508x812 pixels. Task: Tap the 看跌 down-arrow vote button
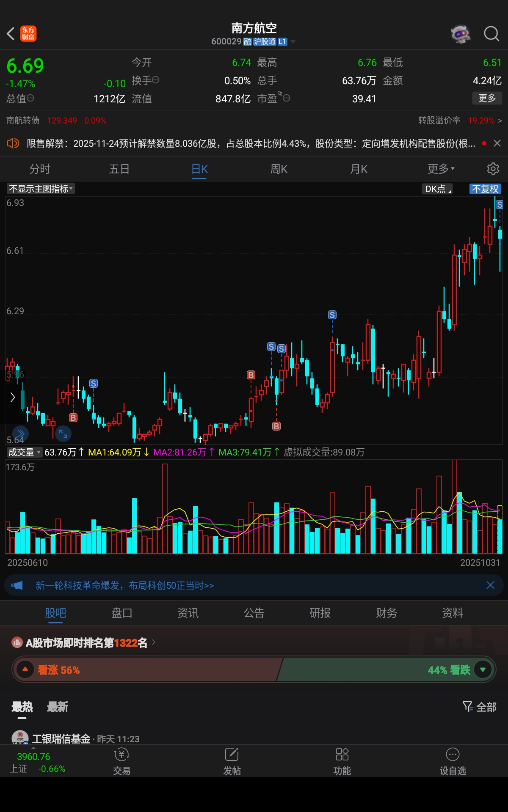click(483, 669)
